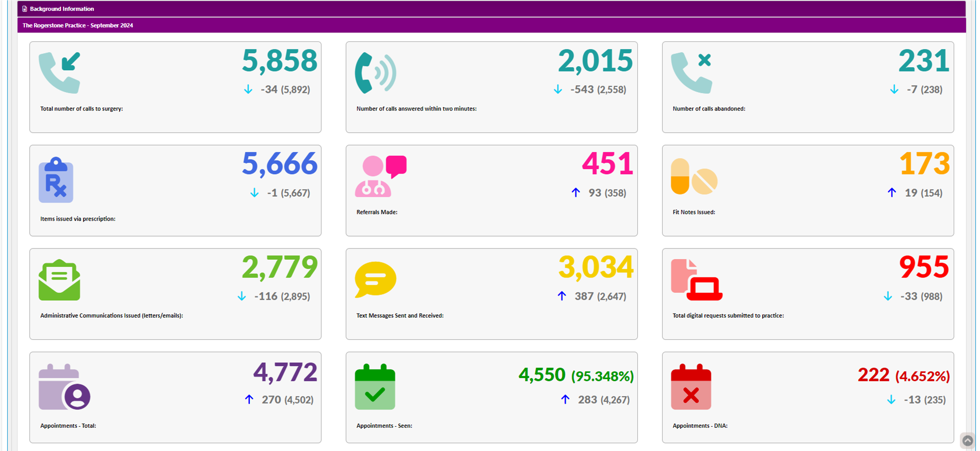Screen dimensions: 980x451
Task: Click the scroll-to-top arrow button
Action: coord(968,441)
